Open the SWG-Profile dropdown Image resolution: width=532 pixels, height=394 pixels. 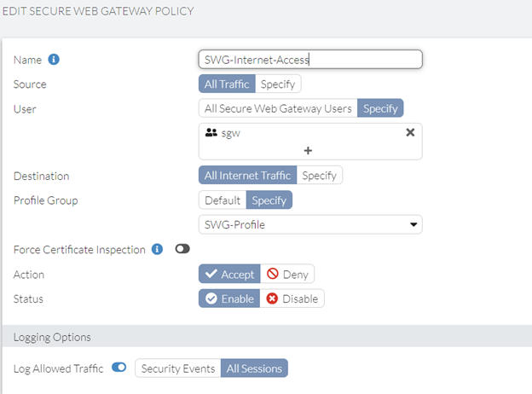coord(310,224)
